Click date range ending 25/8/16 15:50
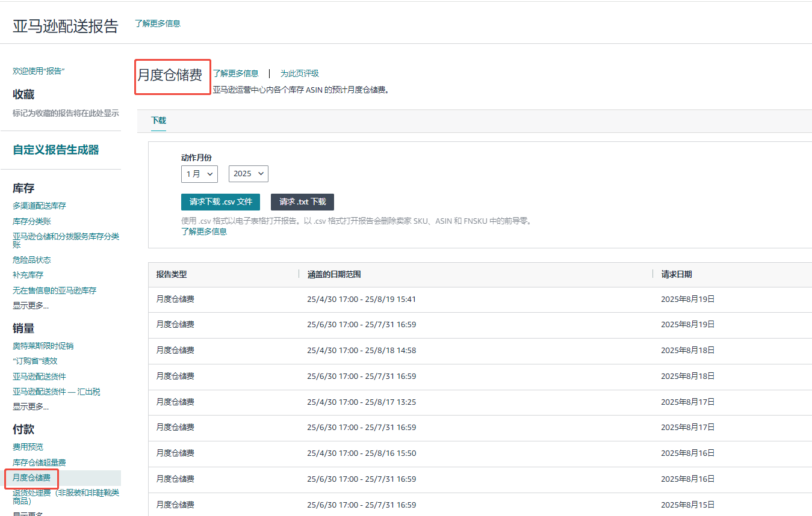The image size is (812, 516). pyautogui.click(x=361, y=453)
